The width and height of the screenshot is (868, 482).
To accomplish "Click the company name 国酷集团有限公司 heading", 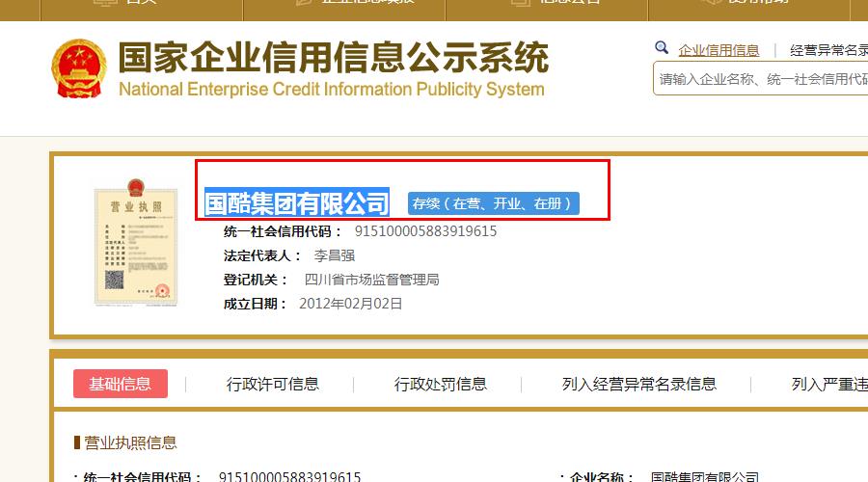I will coord(297,203).
